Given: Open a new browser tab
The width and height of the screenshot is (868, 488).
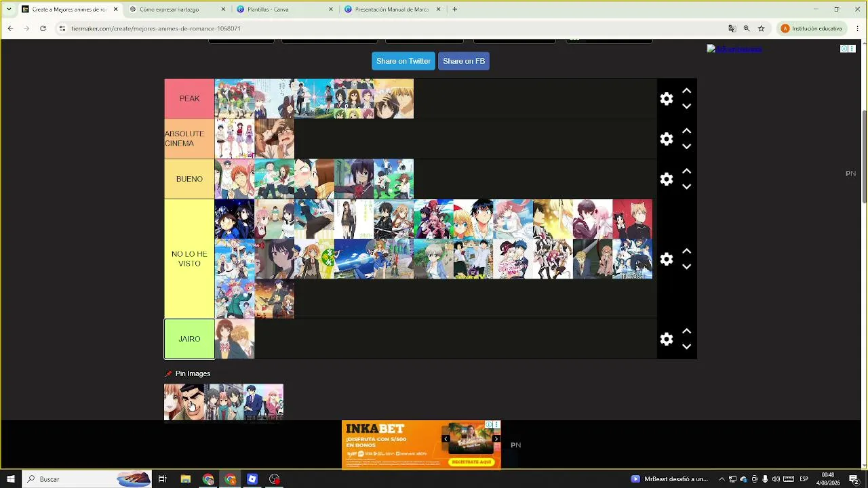Looking at the screenshot, I should (x=454, y=9).
